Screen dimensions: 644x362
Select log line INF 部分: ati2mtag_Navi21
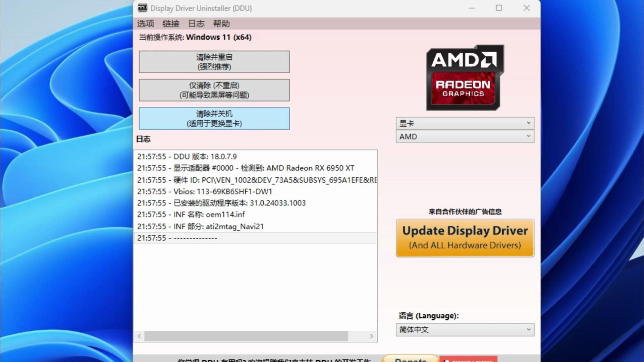pos(255,226)
